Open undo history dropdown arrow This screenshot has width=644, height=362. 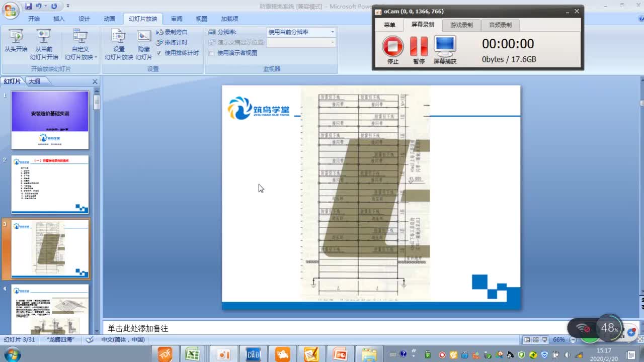tap(46, 7)
